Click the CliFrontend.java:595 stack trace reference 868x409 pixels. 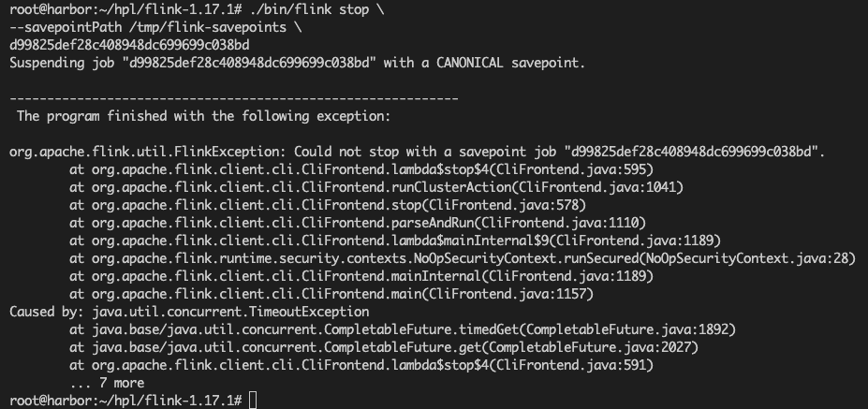pyautogui.click(x=571, y=169)
